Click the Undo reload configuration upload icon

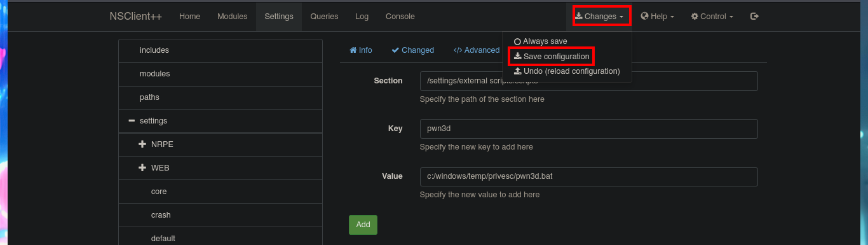coord(518,71)
